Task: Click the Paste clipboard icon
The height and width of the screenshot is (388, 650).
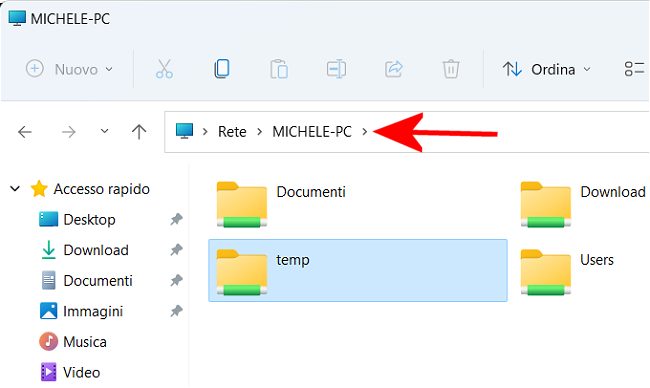Action: (279, 69)
